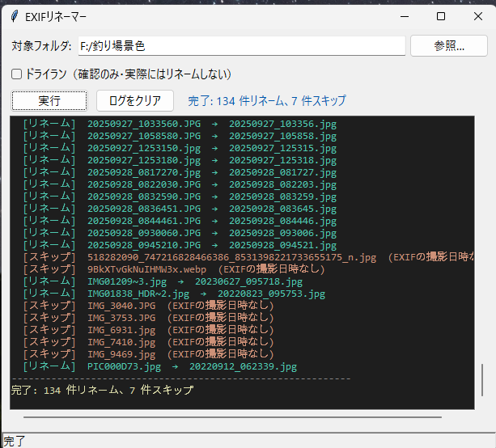Click log line 20250928_0945210.JPG
The image size is (496, 448).
pyautogui.click(x=180, y=245)
